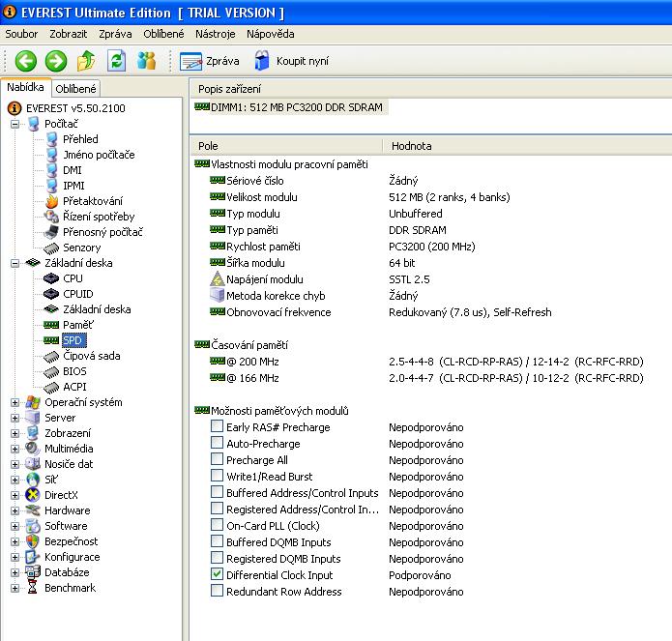
Task: Click the green Back arrow toolbar icon
Action: pyautogui.click(x=25, y=61)
